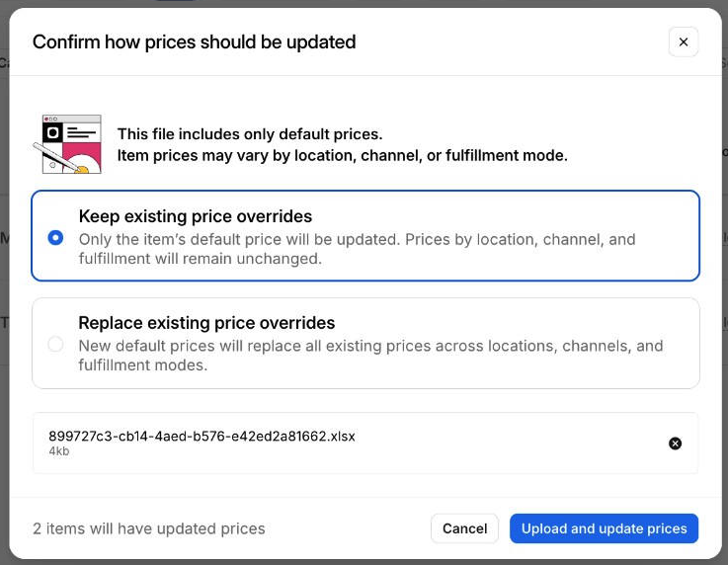Click the dialog title "Confirm how prices should be updated"

[x=194, y=42]
